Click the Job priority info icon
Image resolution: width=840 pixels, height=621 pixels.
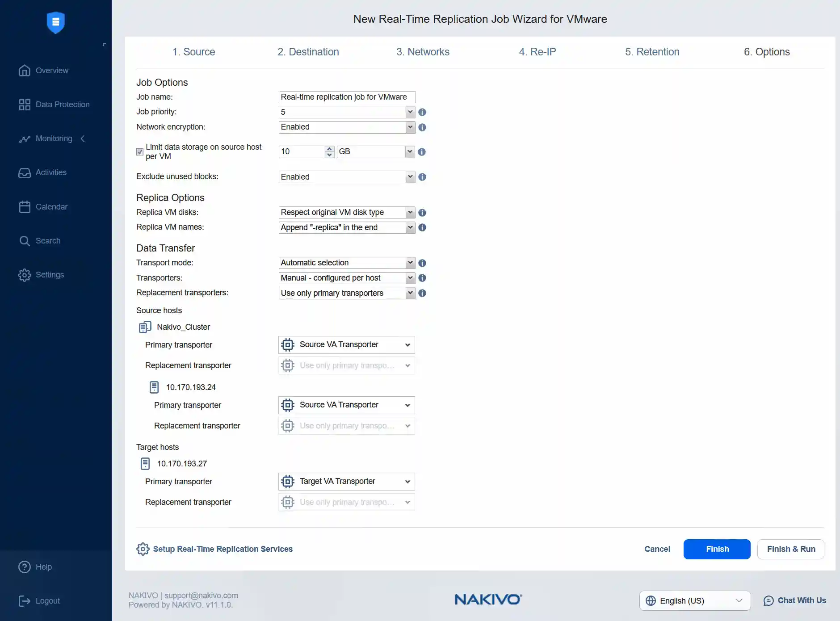(423, 113)
